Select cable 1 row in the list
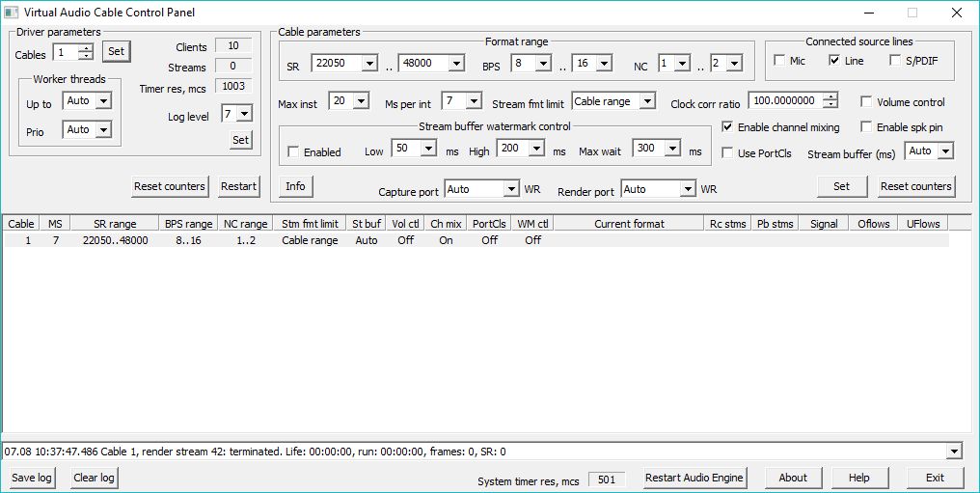This screenshot has width=980, height=493. (x=476, y=240)
